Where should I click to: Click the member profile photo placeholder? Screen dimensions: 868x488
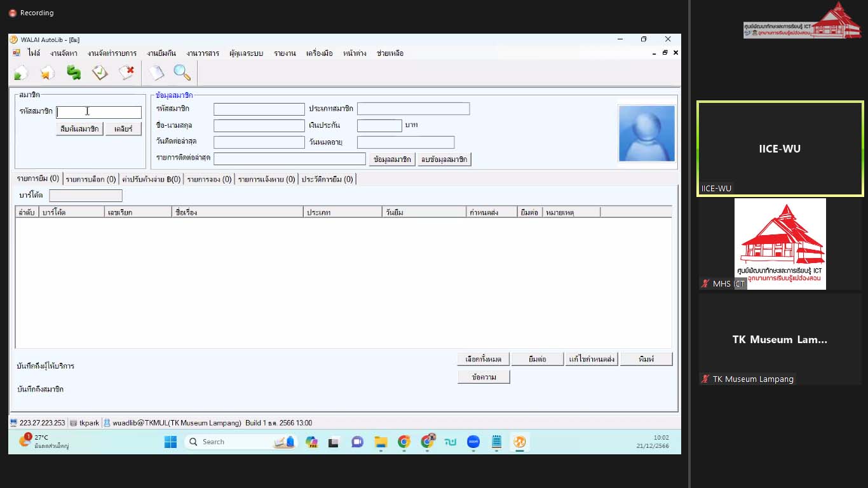(646, 133)
